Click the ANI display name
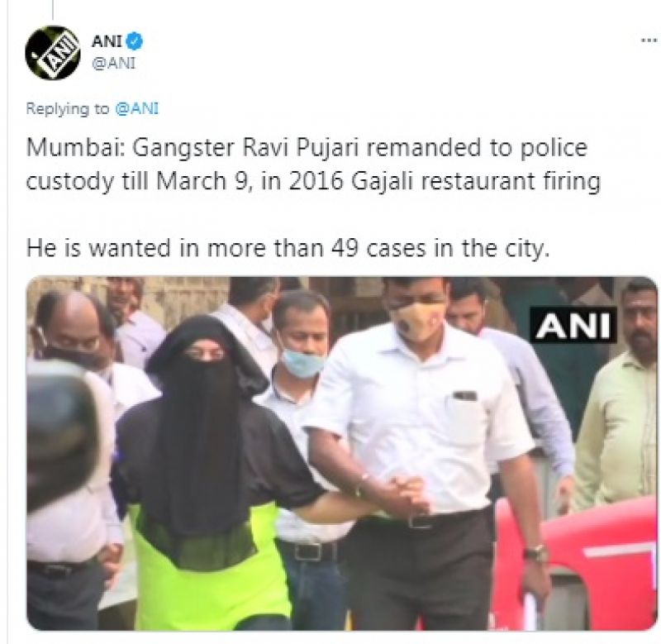The height and width of the screenshot is (644, 661). tap(107, 41)
